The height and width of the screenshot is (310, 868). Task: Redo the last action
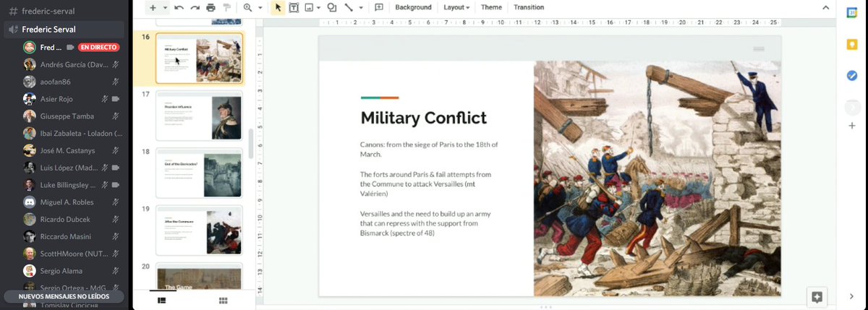pyautogui.click(x=195, y=7)
